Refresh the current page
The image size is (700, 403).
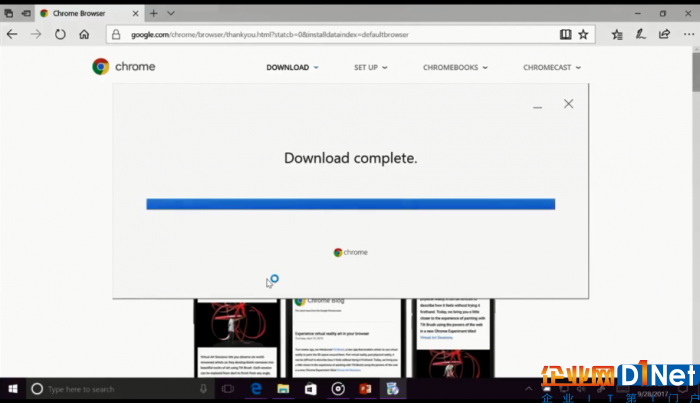tap(60, 34)
